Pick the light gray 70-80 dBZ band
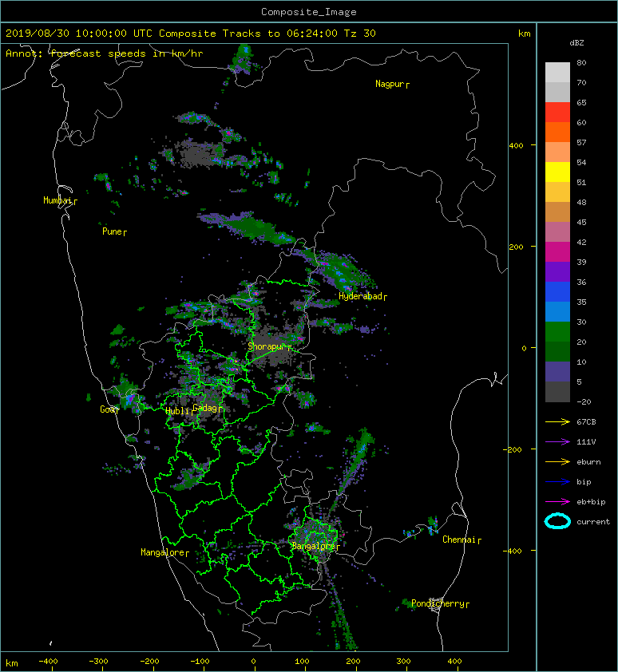618x672 pixels. click(x=557, y=73)
